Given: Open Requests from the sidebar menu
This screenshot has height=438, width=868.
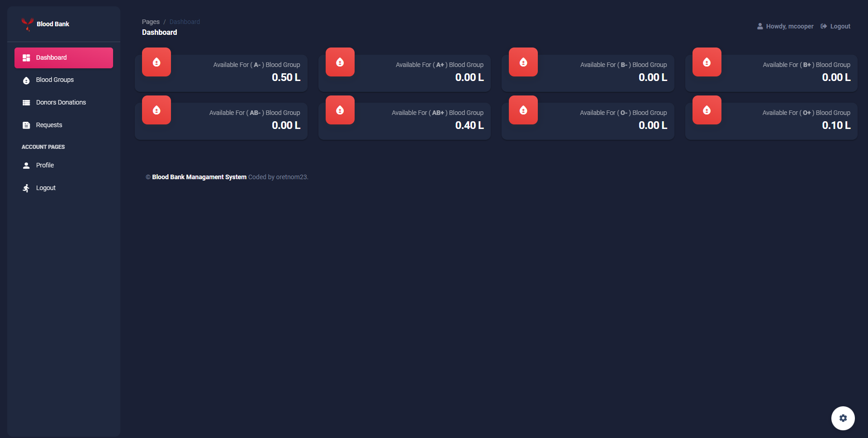Looking at the screenshot, I should 49,125.
